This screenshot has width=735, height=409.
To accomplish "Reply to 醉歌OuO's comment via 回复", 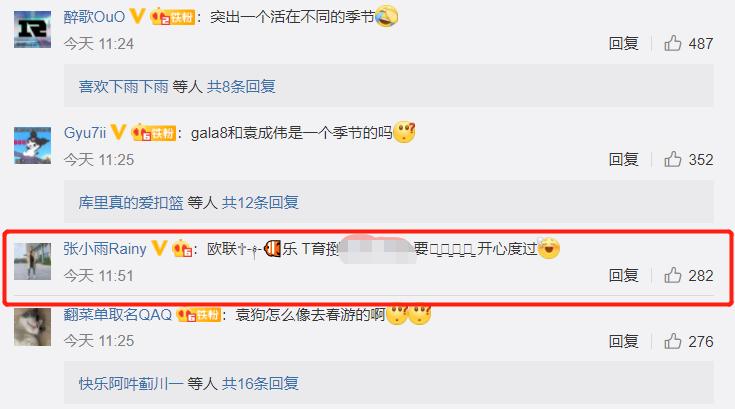I will [623, 44].
